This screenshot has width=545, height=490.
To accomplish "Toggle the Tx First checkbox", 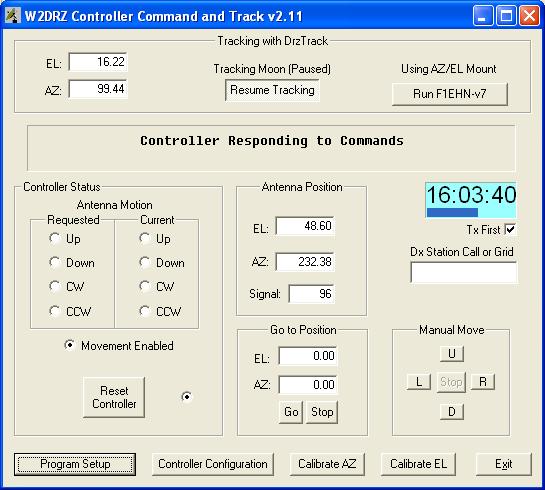I will [510, 229].
